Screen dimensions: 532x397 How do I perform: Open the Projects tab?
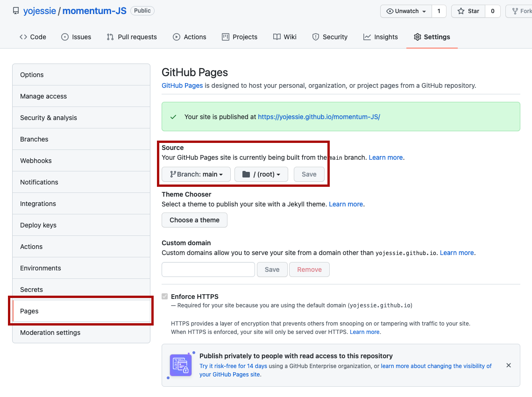pos(240,37)
